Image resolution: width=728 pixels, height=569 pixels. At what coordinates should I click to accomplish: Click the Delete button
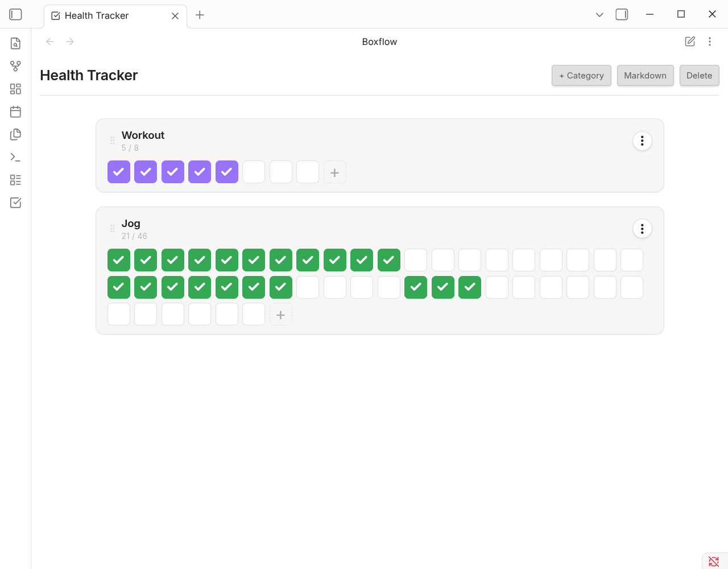coord(699,76)
